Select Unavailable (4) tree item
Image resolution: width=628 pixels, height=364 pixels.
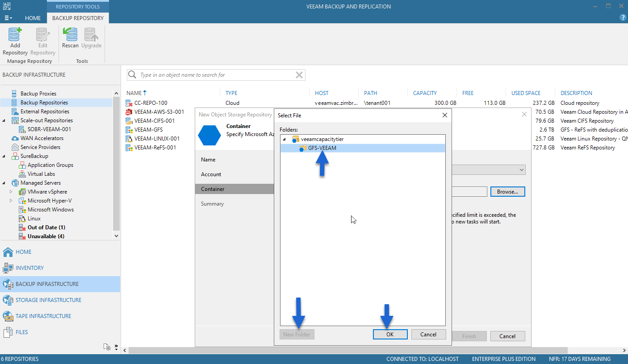point(46,236)
